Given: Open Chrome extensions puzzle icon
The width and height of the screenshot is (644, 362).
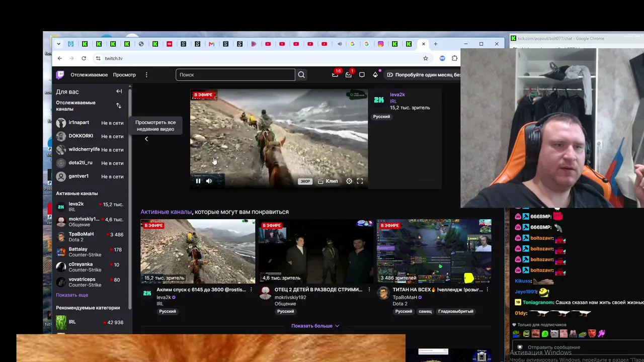Looking at the screenshot, I should 455,58.
